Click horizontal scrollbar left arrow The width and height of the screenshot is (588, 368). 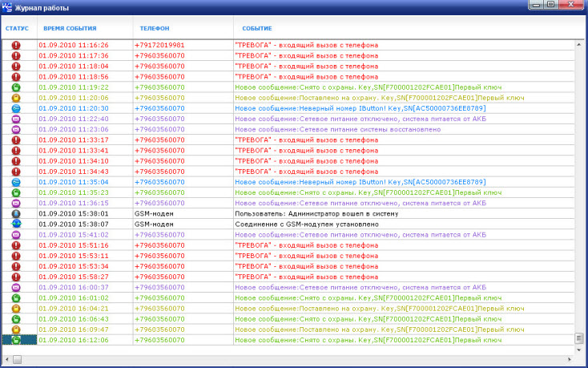coord(6,360)
